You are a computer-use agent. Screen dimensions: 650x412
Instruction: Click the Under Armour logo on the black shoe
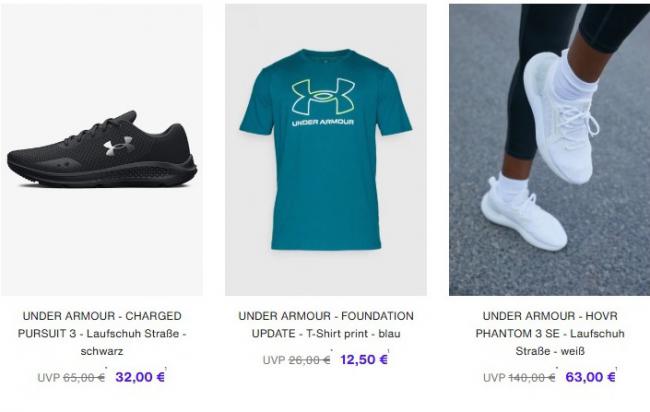(119, 145)
